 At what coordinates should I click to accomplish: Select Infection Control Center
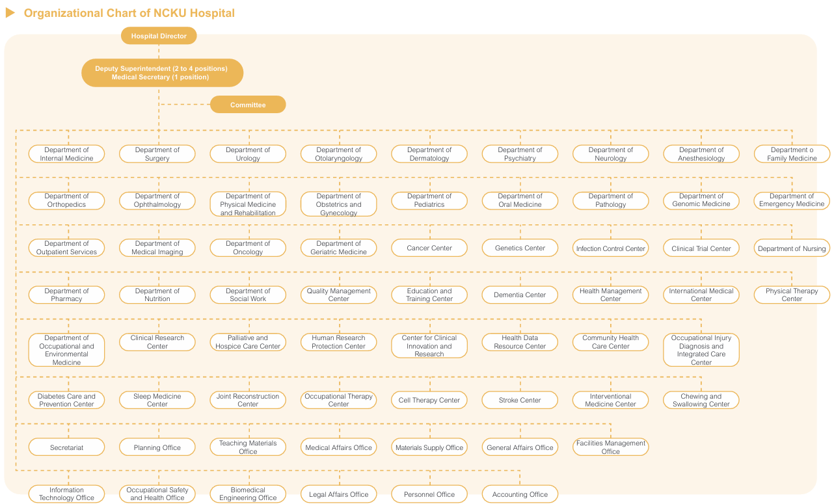(x=611, y=248)
